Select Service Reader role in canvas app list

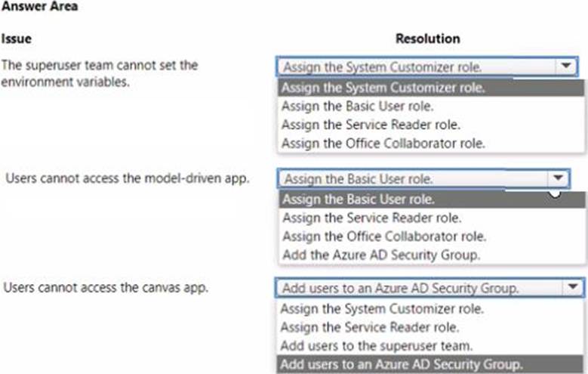370,327
